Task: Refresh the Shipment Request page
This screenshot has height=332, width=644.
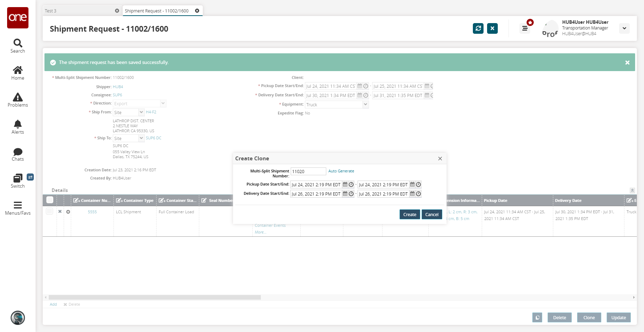Action: [x=478, y=28]
